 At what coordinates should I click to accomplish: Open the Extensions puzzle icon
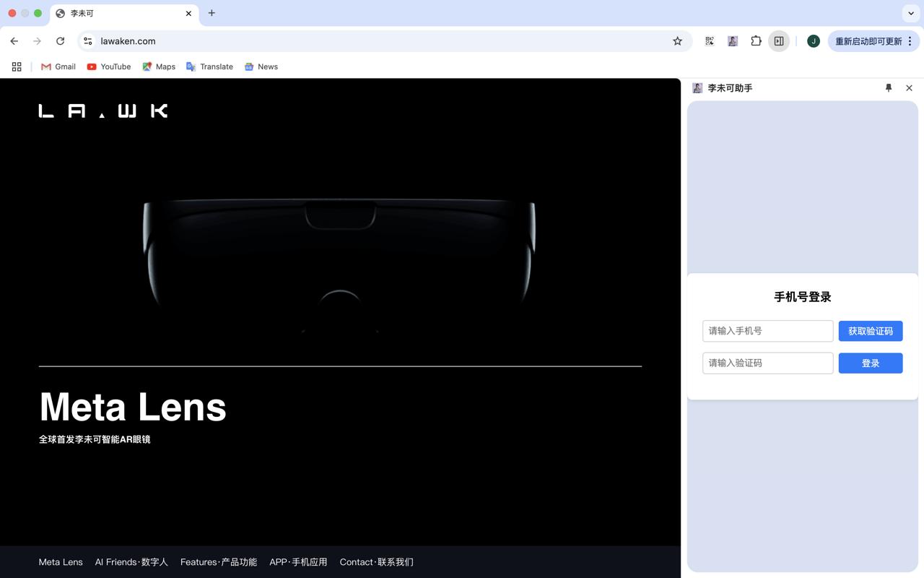[x=756, y=41]
